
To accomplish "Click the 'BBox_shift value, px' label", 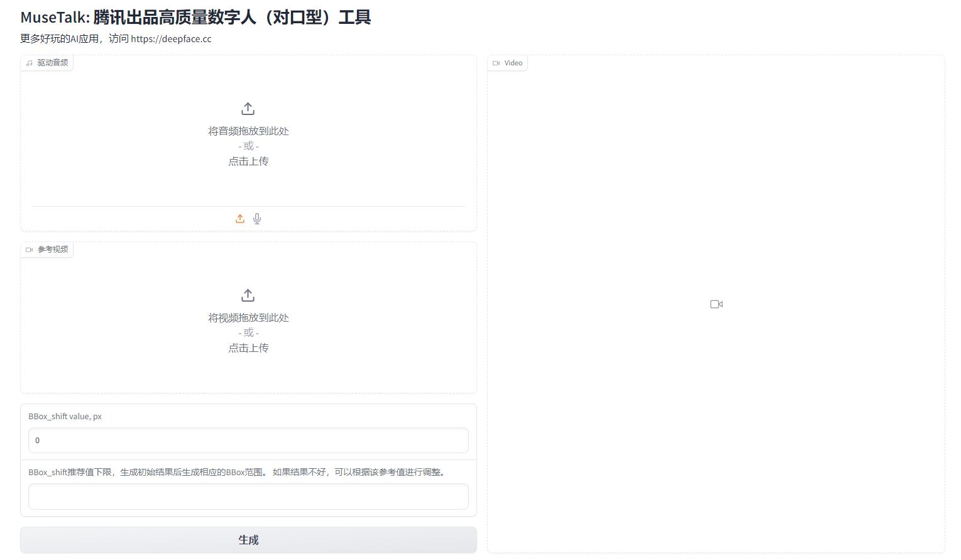I will point(65,417).
